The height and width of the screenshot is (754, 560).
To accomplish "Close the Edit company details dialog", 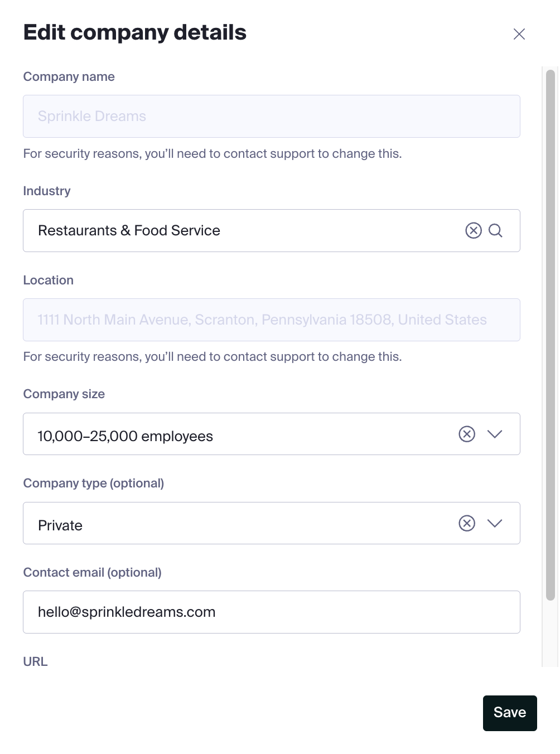I will click(x=519, y=34).
